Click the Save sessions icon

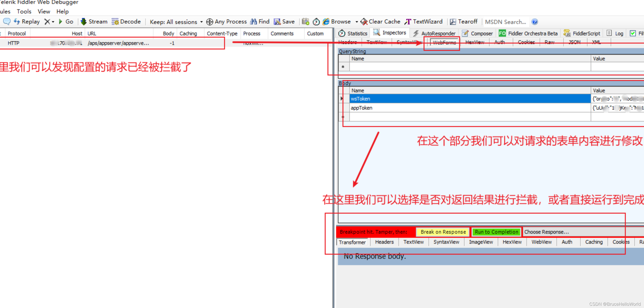pos(284,22)
